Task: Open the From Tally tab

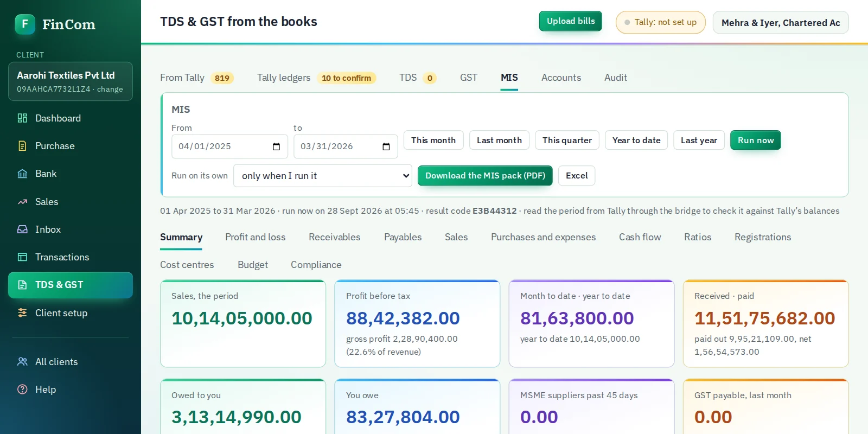Action: (197, 78)
